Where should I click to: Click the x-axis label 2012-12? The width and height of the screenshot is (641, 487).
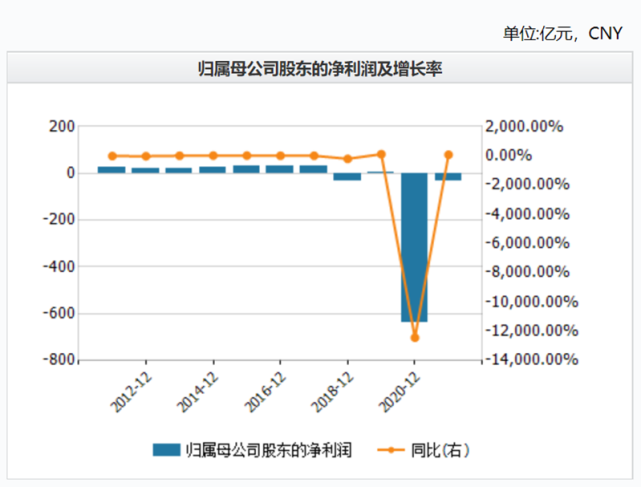tap(131, 393)
